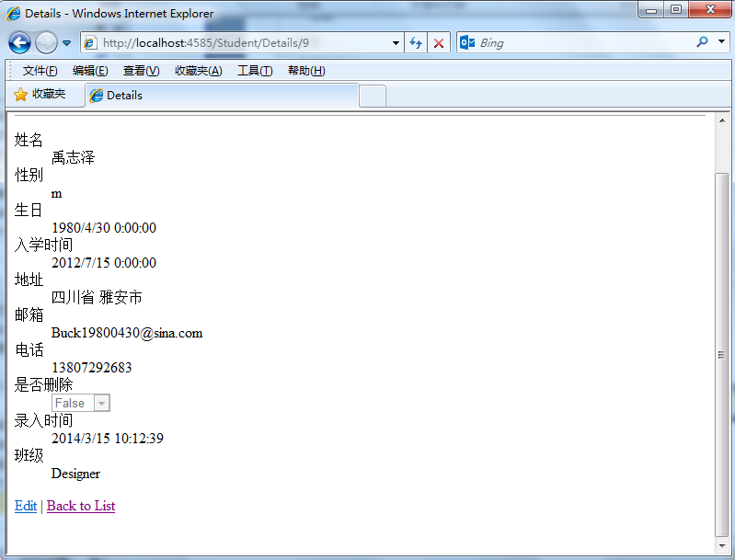Click the 性别 field label

pyautogui.click(x=29, y=175)
